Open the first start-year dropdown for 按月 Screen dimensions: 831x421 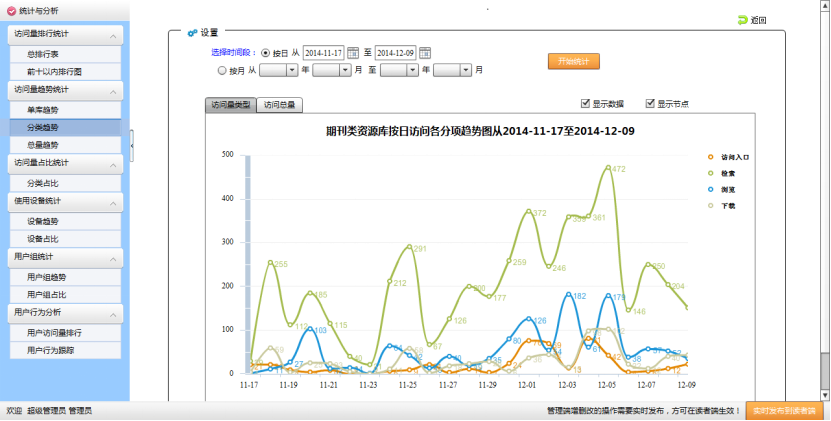click(x=292, y=70)
